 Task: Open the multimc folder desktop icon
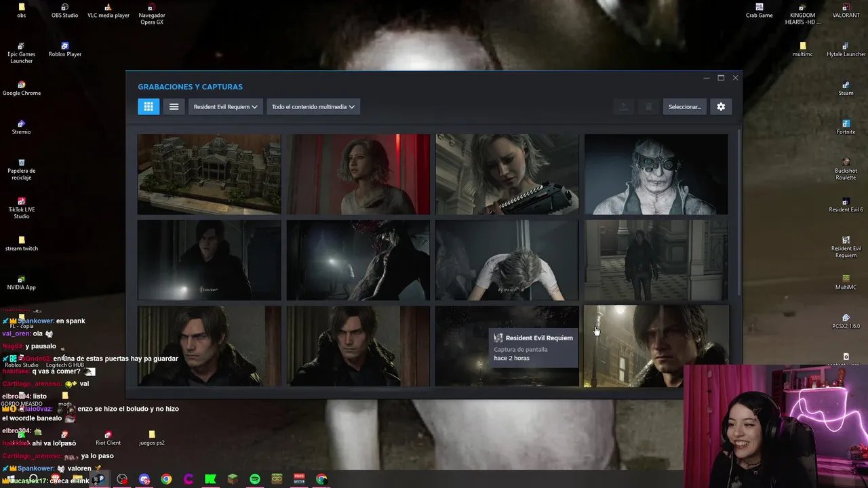pyautogui.click(x=803, y=49)
